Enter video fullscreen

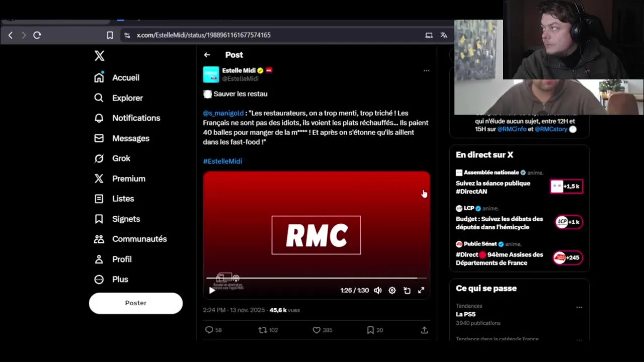pos(421,290)
